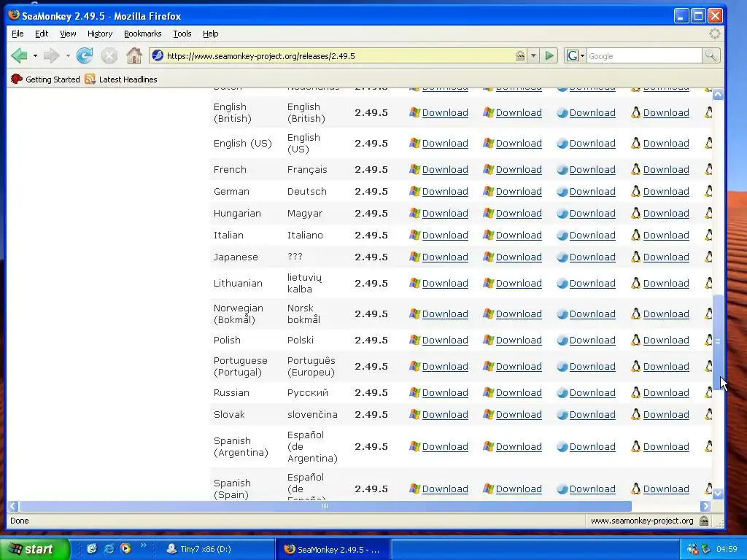Expand the quick launch overflow chevron
Image resolution: width=747 pixels, height=560 pixels.
pyautogui.click(x=143, y=545)
